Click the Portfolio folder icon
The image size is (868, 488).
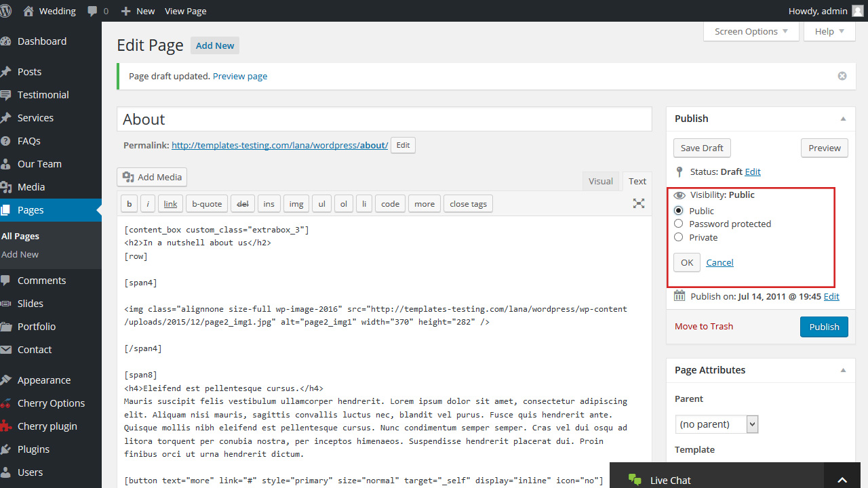coord(6,327)
